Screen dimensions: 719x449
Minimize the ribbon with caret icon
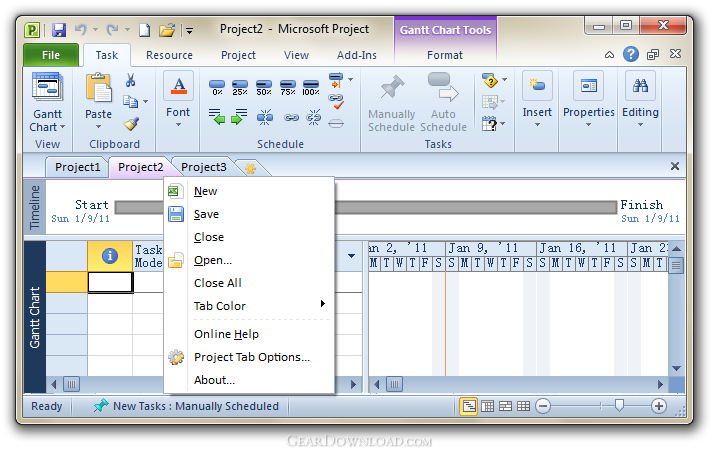[609, 55]
